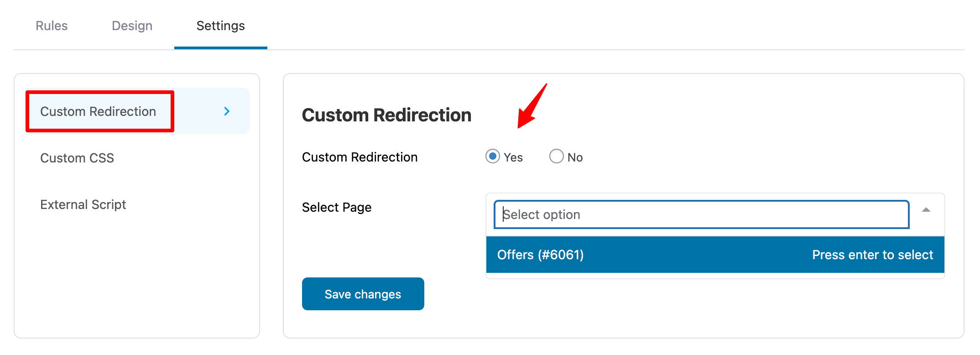Click the Select Page field label
980x355 pixels.
click(x=337, y=208)
